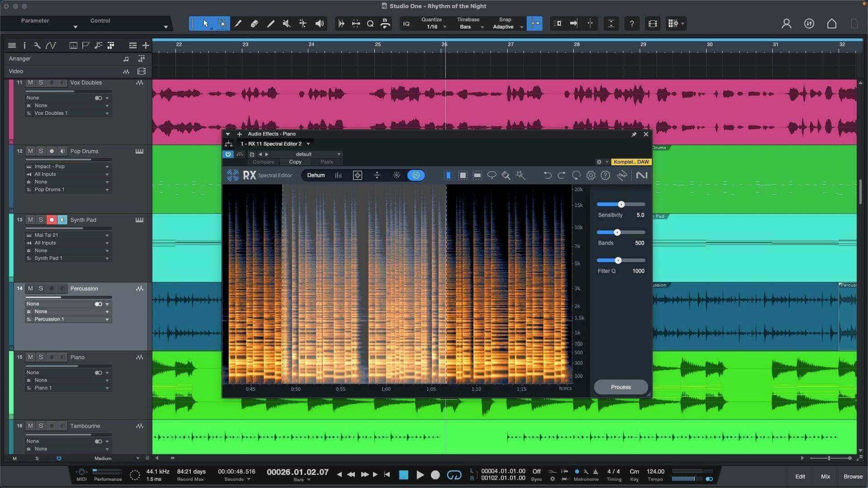Open the RX 11 Spectral Editor 2 selector
The width and height of the screenshot is (868, 488).
[275, 144]
